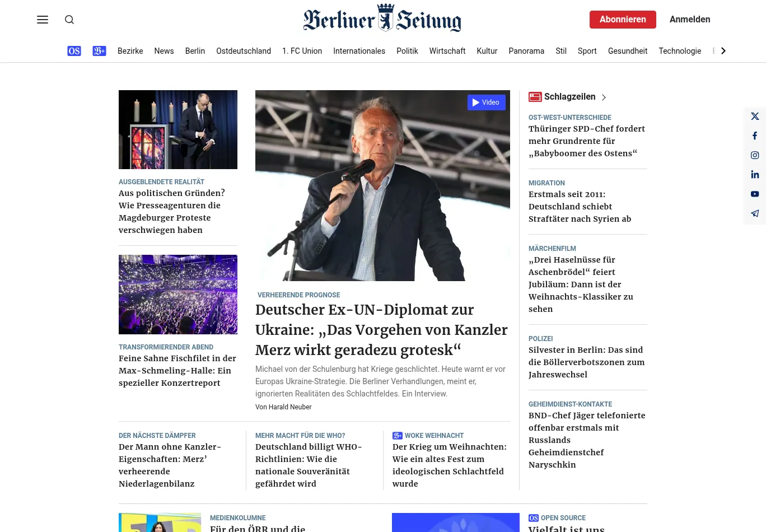This screenshot has width=766, height=532.
Task: Open the Telegram channel icon
Action: tap(755, 213)
